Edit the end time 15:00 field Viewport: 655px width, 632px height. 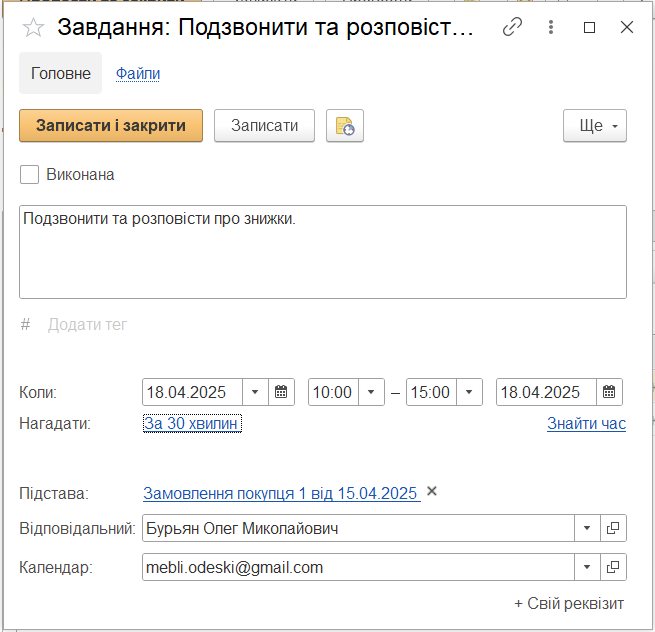pyautogui.click(x=431, y=392)
